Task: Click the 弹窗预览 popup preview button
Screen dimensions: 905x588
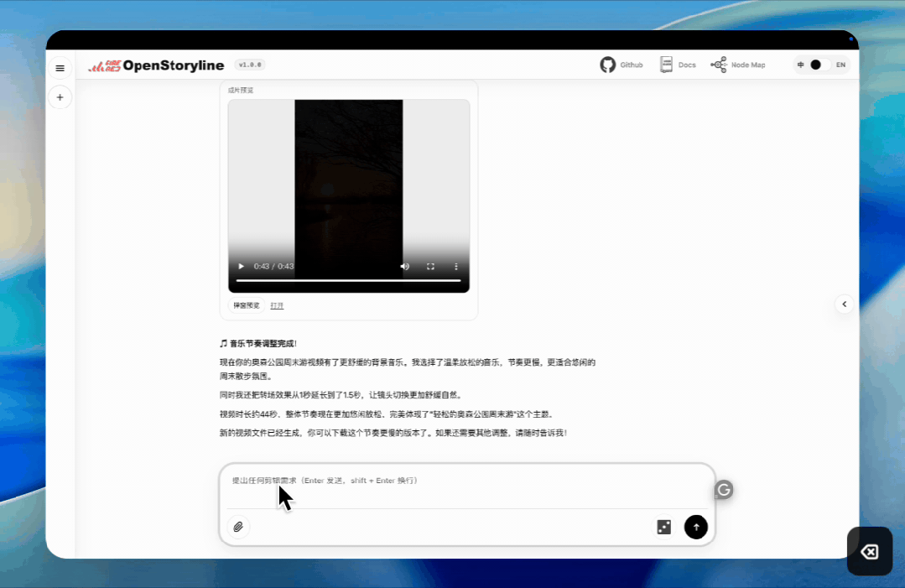Action: point(247,305)
